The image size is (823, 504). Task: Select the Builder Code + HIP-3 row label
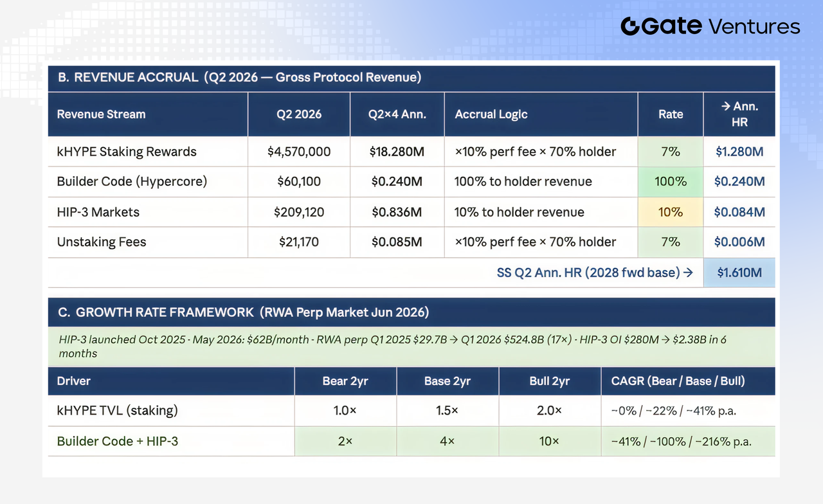point(118,442)
